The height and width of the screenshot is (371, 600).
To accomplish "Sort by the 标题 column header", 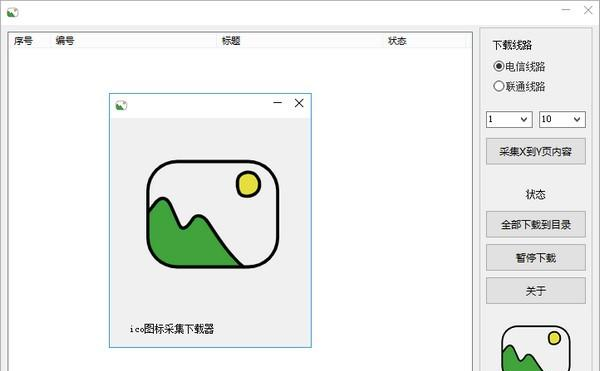I will (300, 41).
